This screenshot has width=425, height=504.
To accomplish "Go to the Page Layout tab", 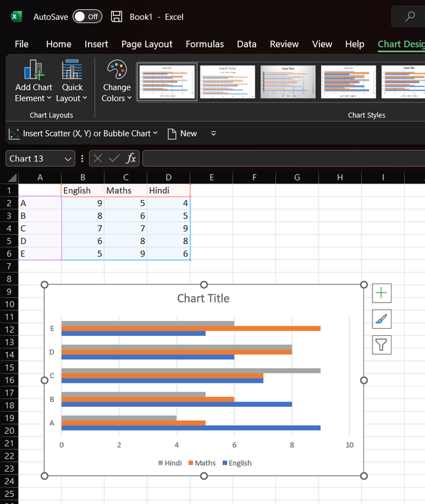I will [x=146, y=44].
